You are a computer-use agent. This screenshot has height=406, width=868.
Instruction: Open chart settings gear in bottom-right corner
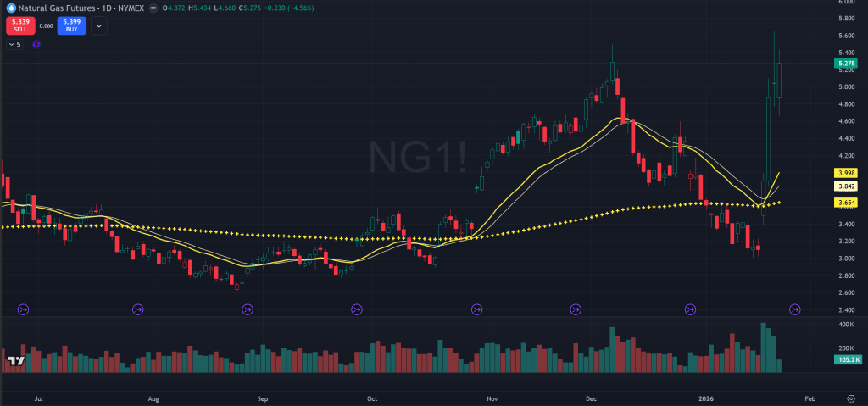pyautogui.click(x=850, y=397)
